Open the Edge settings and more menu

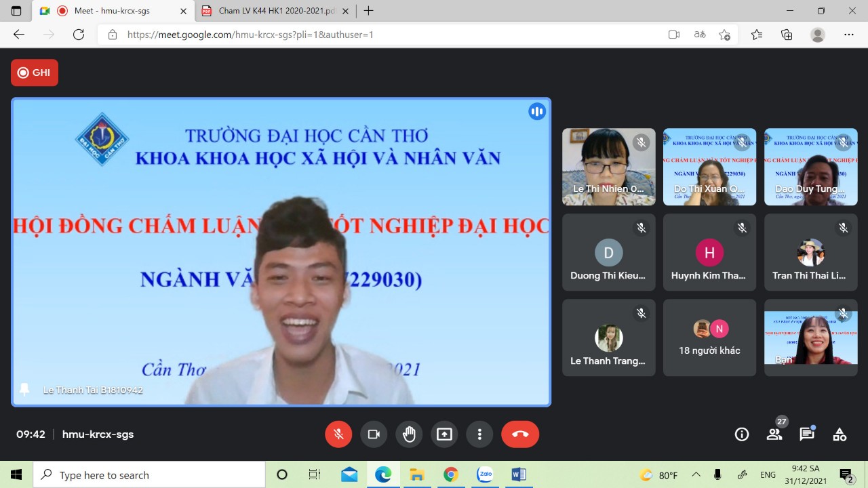click(x=849, y=35)
